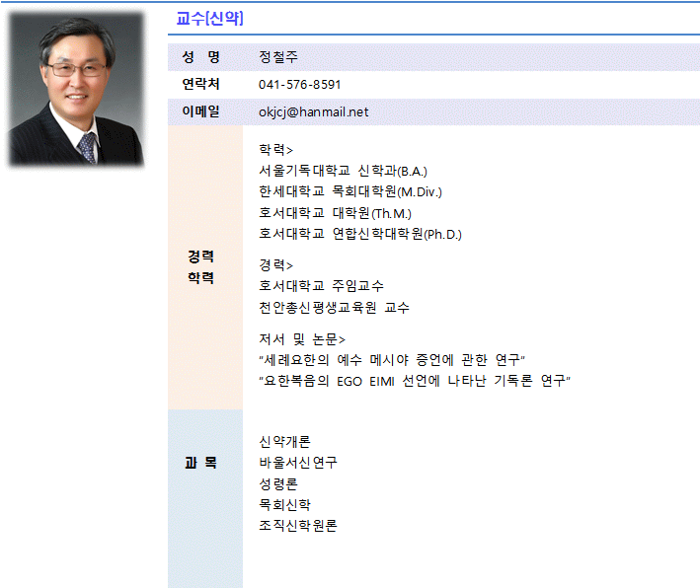
Task: Select subject 목회신학
Action: click(x=284, y=505)
